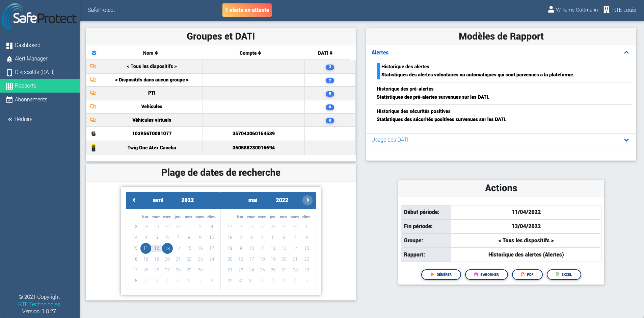Viewport: 644px width, 318px height.
Task: Choose Historique des sécurités positives report
Action: click(x=504, y=115)
